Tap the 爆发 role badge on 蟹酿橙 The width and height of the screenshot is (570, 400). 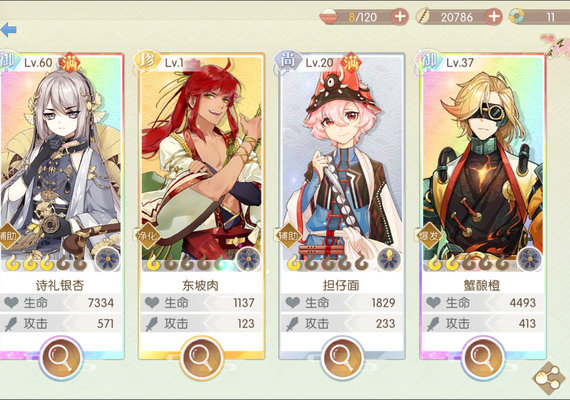pyautogui.click(x=429, y=236)
